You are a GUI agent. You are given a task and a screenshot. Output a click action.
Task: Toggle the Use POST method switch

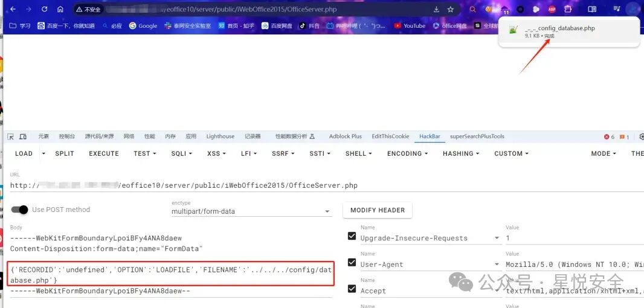click(x=20, y=210)
